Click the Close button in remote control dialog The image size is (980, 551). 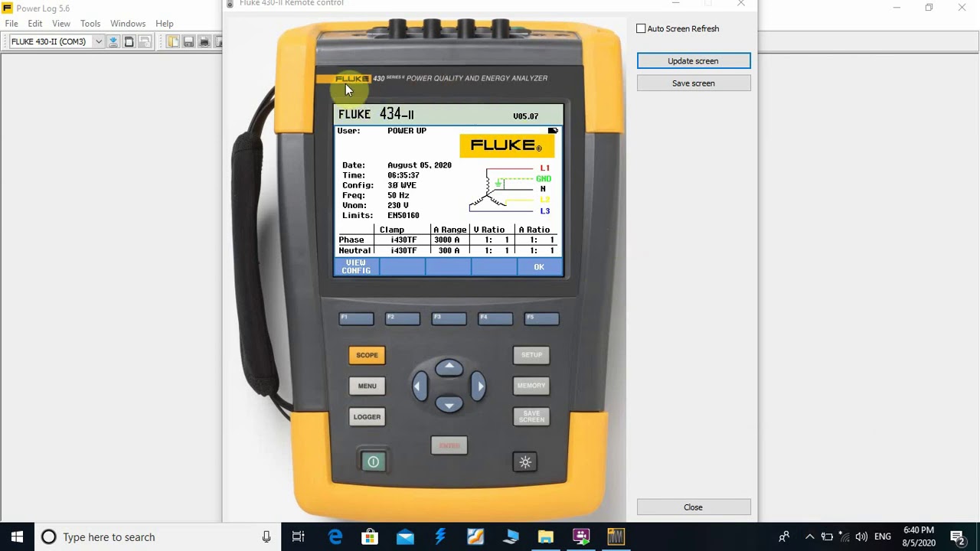pyautogui.click(x=694, y=507)
